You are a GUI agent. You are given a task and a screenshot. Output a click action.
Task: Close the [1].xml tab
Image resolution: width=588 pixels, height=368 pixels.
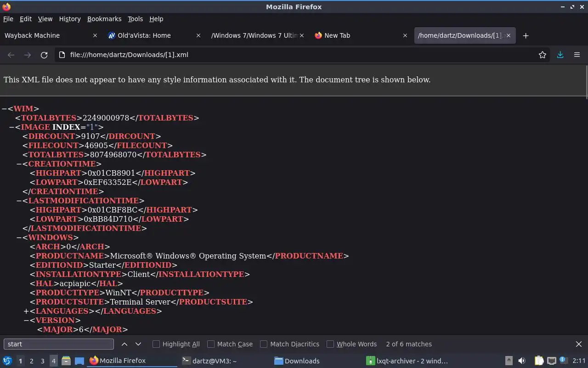[x=509, y=35]
